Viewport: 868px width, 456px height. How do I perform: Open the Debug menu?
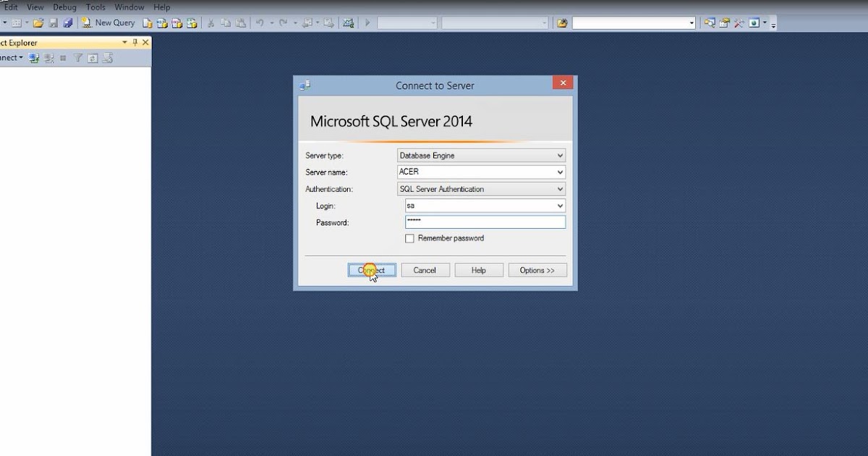[x=64, y=7]
